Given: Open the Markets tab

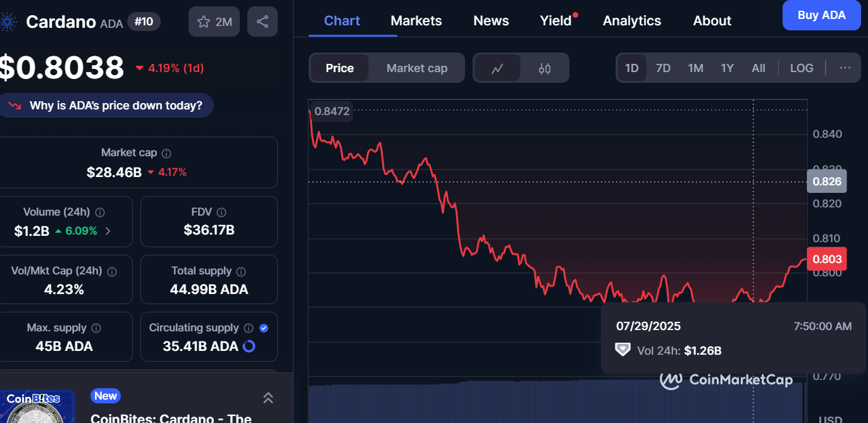Looking at the screenshot, I should [x=416, y=21].
